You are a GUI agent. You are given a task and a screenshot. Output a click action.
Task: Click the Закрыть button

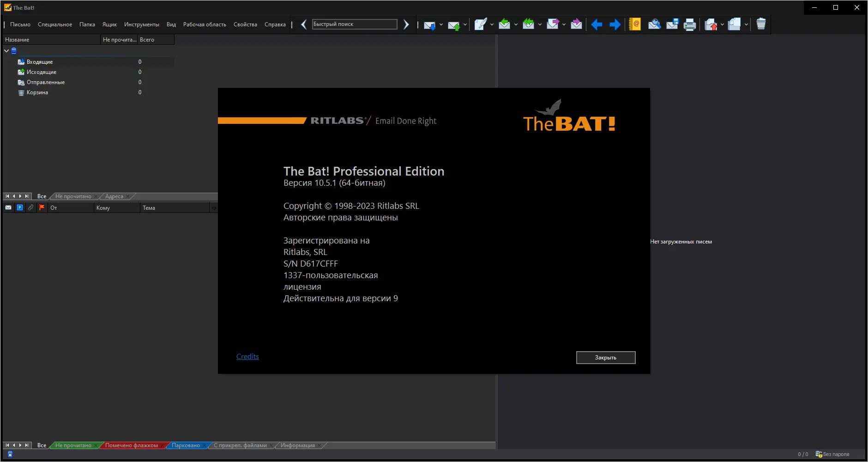pos(606,358)
